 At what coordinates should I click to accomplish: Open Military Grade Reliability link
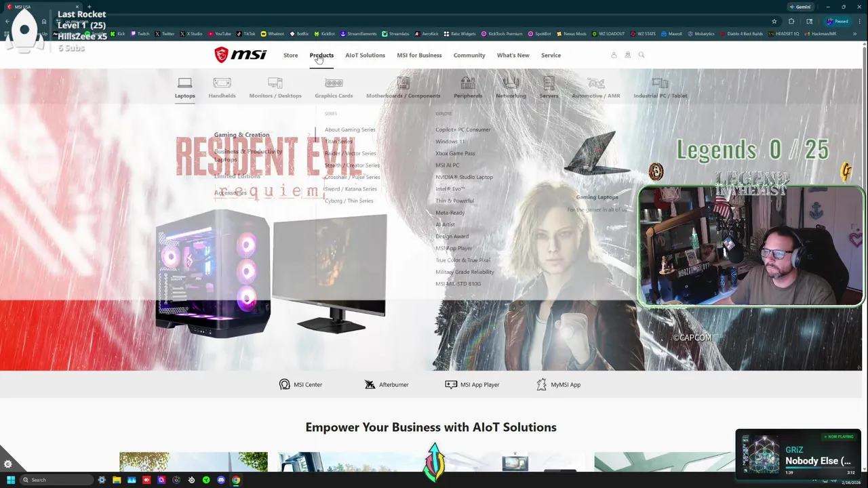tap(465, 272)
